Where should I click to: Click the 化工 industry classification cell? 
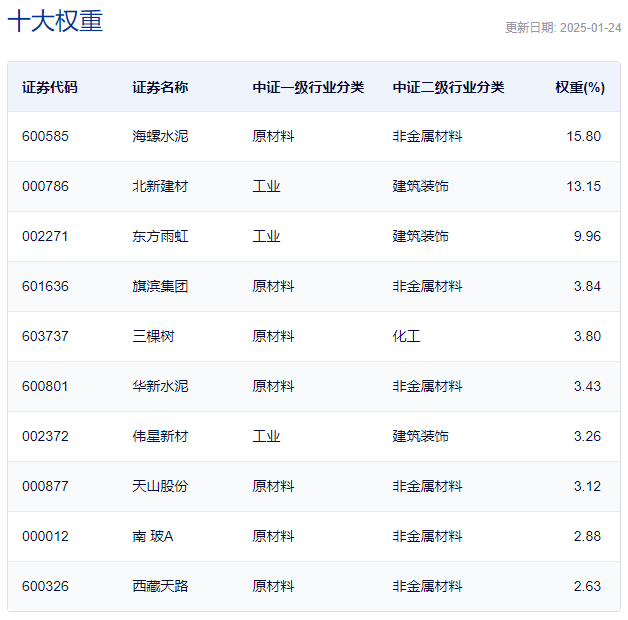[x=406, y=336]
